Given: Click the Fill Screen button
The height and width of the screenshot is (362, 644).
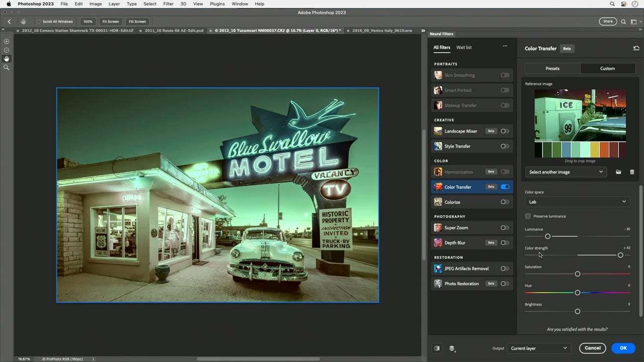Looking at the screenshot, I should tap(137, 22).
